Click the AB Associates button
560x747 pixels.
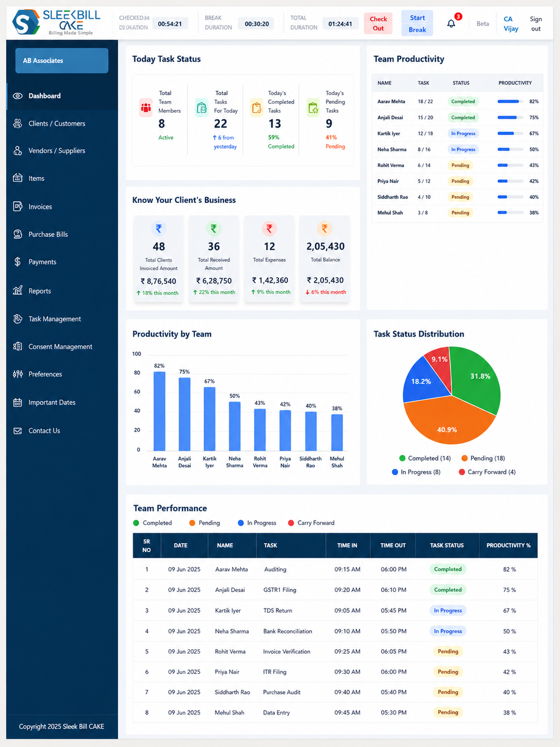tap(62, 60)
